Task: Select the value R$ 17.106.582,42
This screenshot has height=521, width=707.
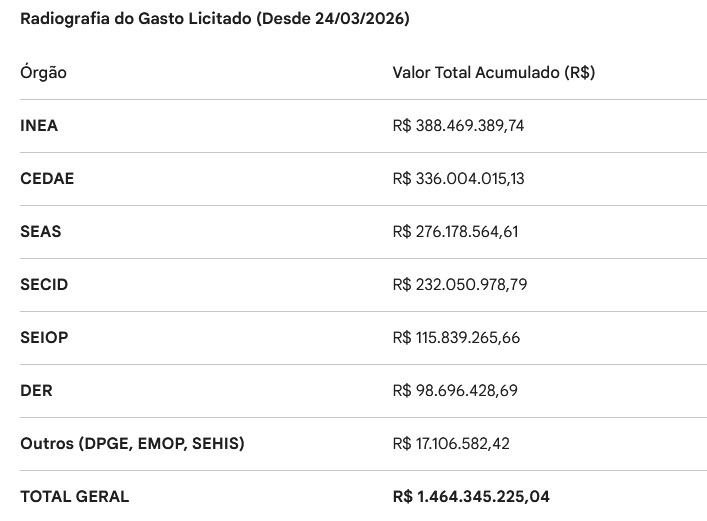Action: [x=451, y=444]
